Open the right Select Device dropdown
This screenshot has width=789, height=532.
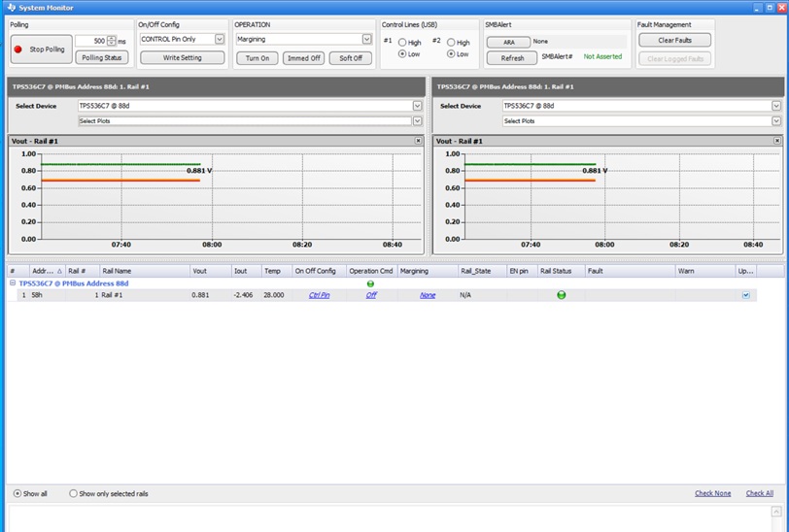tap(775, 106)
